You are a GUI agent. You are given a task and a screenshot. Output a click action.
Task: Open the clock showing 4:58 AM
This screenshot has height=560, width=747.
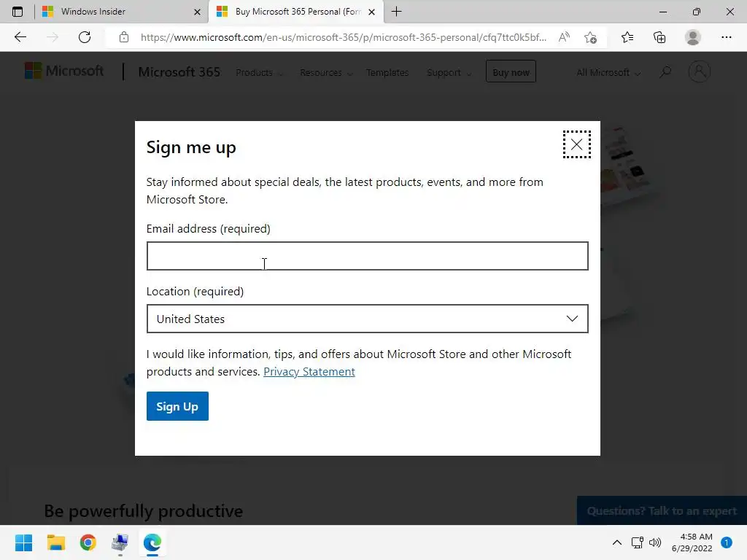point(692,542)
